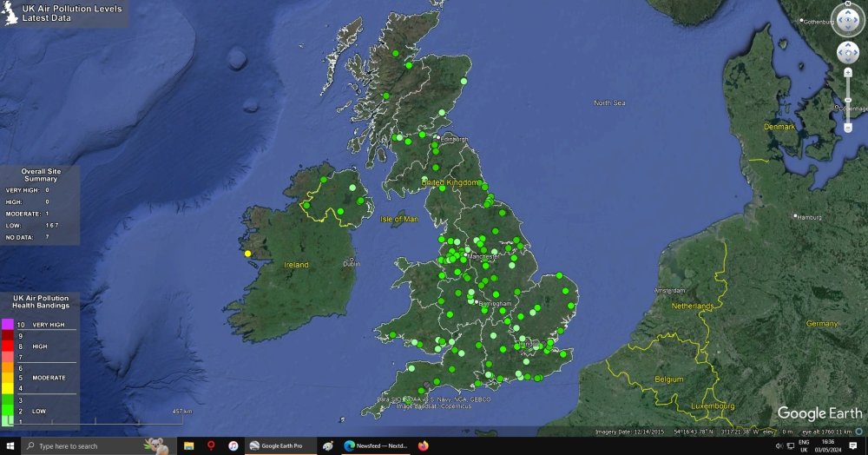This screenshot has width=868, height=455.
Task: Zoom out with the minus button
Action: pos(848,128)
